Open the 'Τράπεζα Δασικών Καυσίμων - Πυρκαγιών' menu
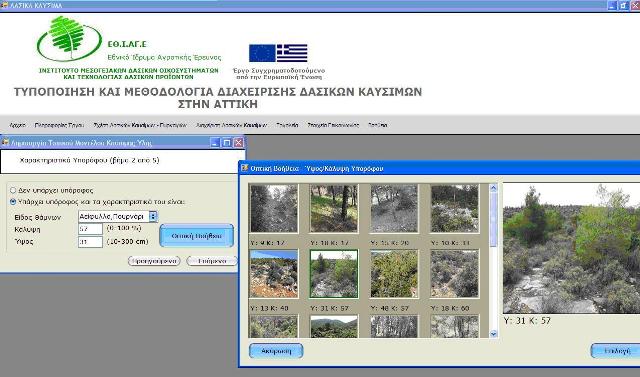The height and width of the screenshot is (377, 640). click(x=140, y=125)
